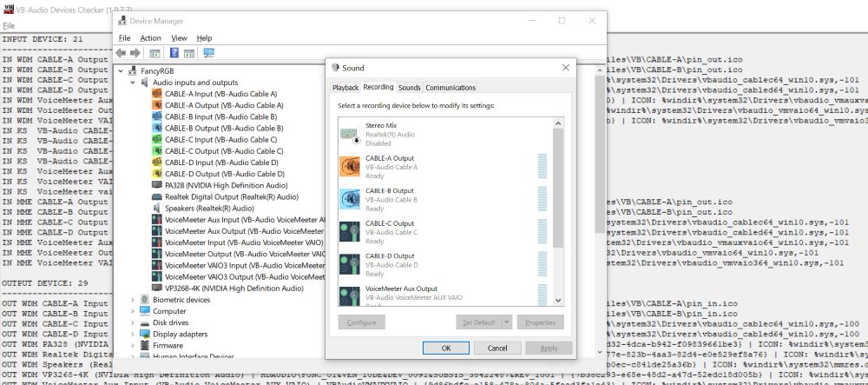Select the yellow CABLE-D Input device icon
This screenshot has width=868, height=385.
156,163
